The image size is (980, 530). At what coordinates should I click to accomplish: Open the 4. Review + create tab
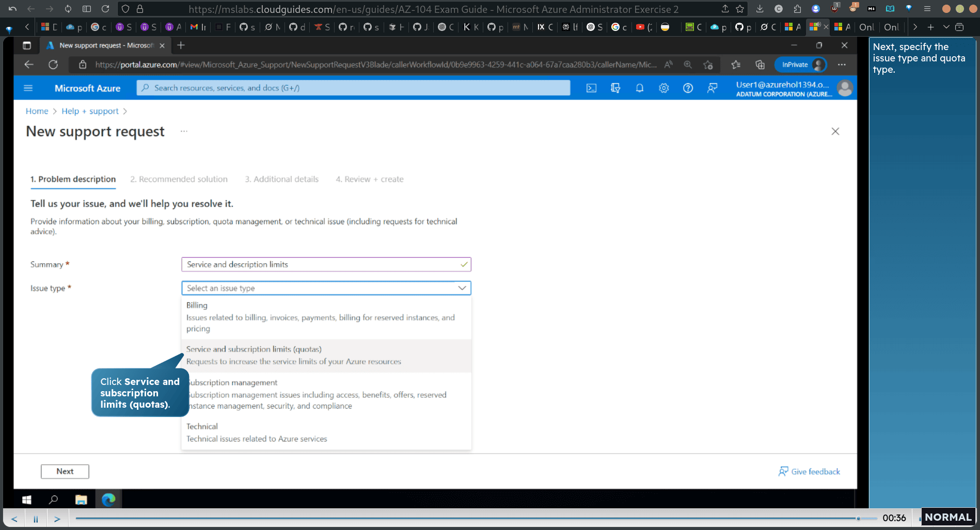pyautogui.click(x=370, y=179)
